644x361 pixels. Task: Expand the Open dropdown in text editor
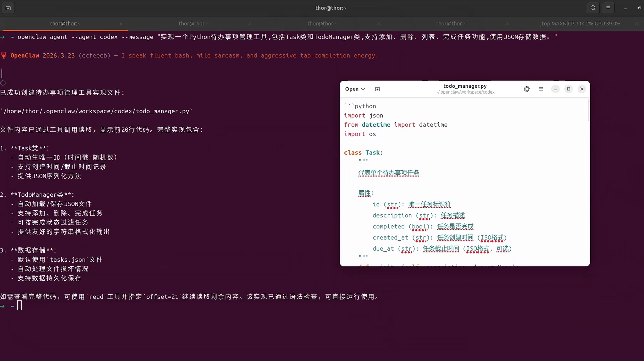point(355,89)
